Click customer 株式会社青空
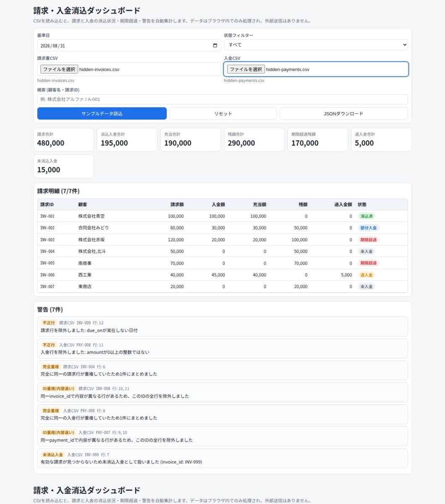This screenshot has width=445, height=504. [92, 216]
